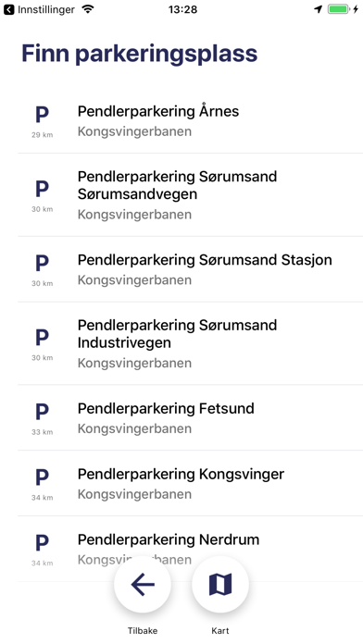Choose Pendlerparkering Nerdrum
Viewport: 363px width, 644px height.
191,549
